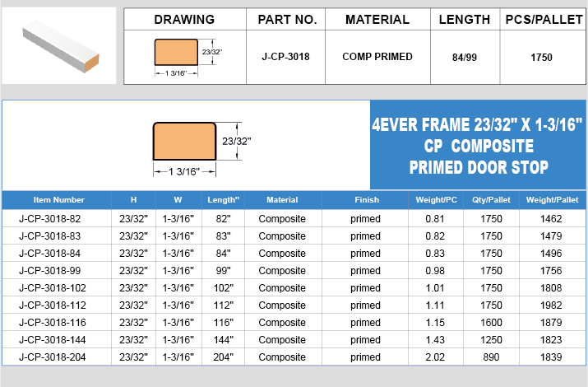Click the 84/99 length cell

coord(465,58)
